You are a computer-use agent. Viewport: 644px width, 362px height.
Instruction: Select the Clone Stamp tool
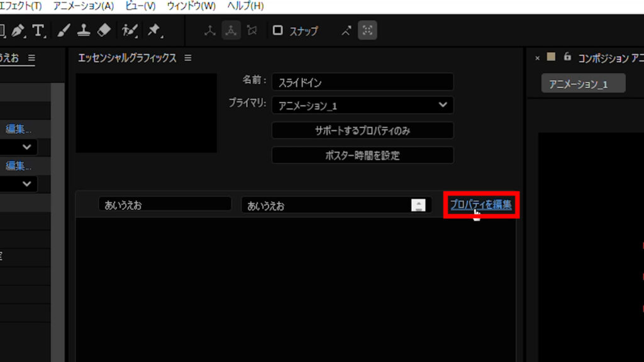click(x=84, y=30)
